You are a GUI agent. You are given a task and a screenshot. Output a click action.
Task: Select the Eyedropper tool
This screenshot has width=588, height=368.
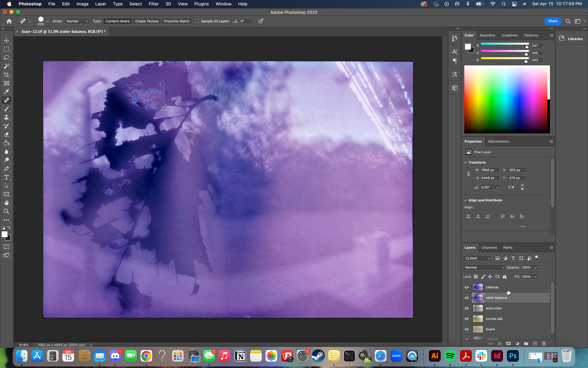tap(6, 92)
